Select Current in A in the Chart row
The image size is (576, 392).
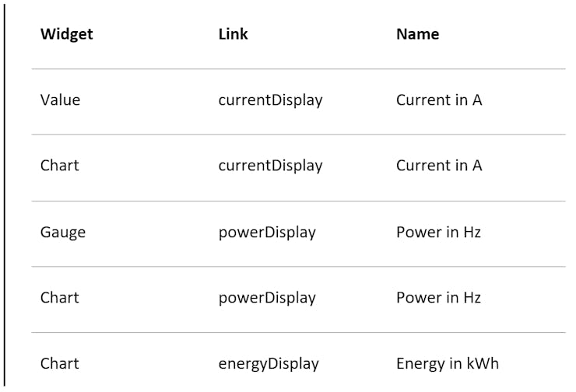pyautogui.click(x=439, y=166)
